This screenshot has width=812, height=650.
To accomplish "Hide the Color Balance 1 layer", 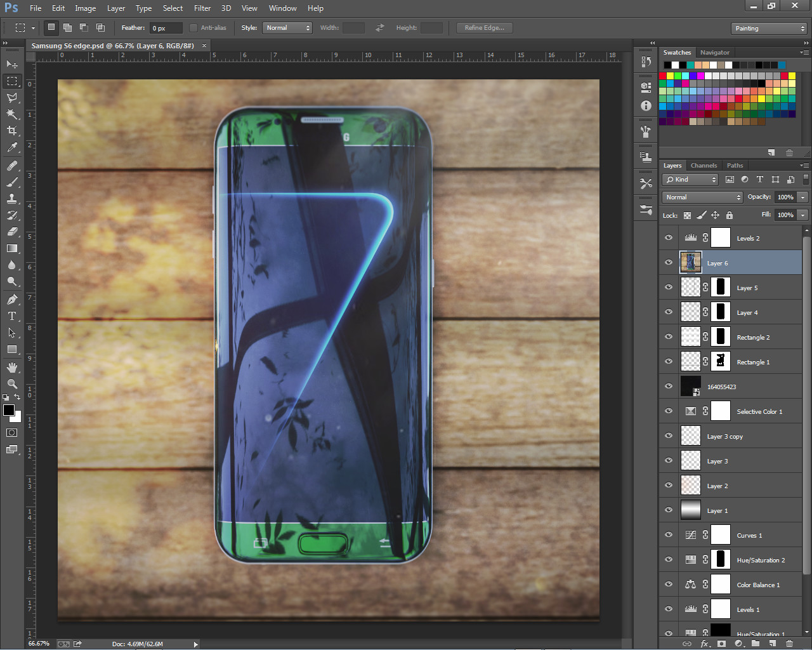I will [x=669, y=584].
